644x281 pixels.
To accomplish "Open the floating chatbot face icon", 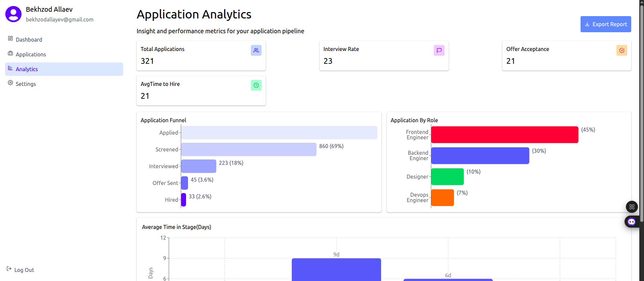I will click(632, 222).
